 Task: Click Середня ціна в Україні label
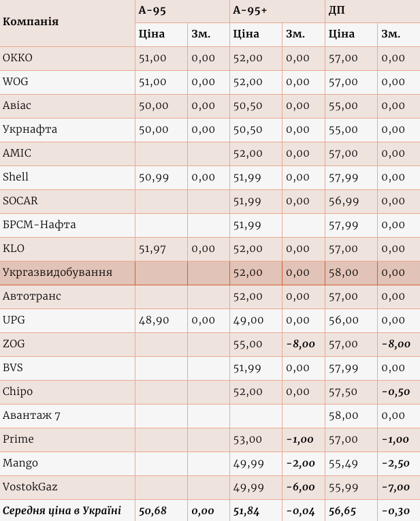point(62,511)
